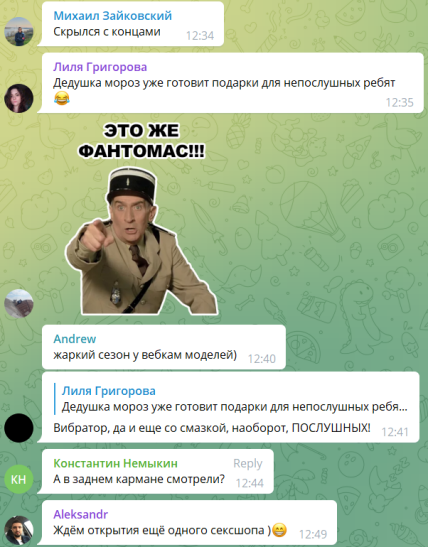
Task: Click Reply on Константин Немыкин's message
Action: (x=248, y=463)
